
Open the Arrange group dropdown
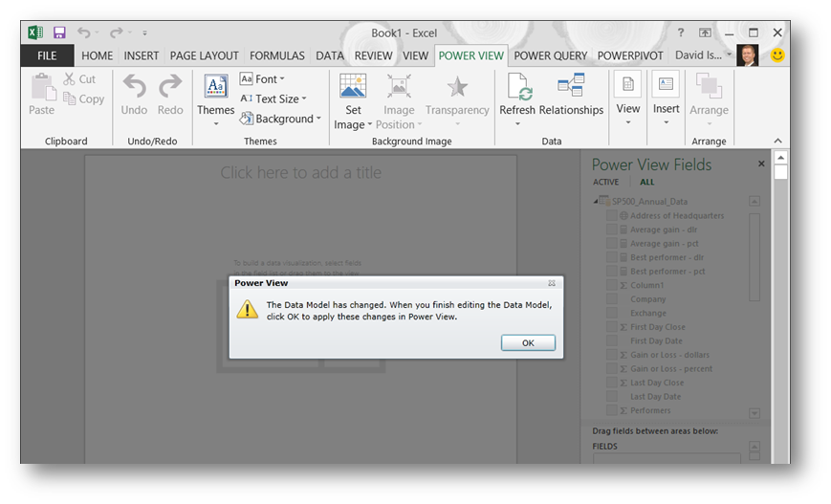pos(709,99)
